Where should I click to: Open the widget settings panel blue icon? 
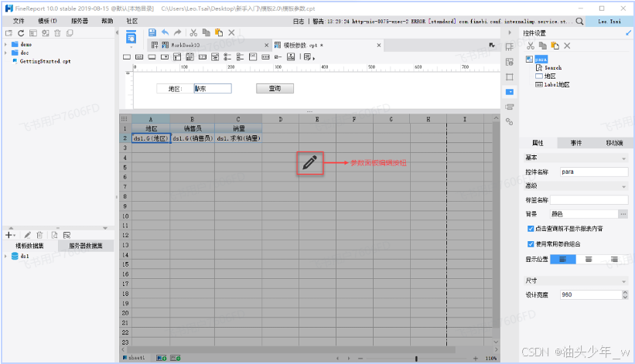[510, 92]
